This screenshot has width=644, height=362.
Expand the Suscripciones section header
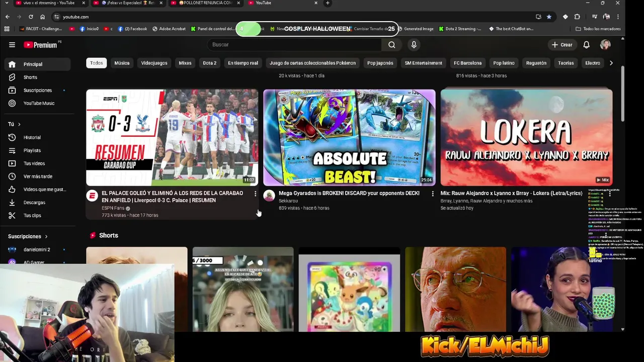click(x=28, y=236)
